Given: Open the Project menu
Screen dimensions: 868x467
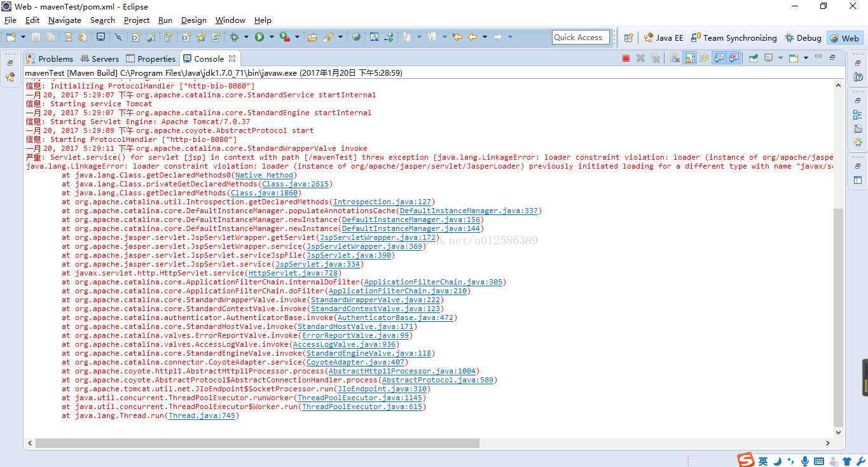Looking at the screenshot, I should click(x=137, y=20).
